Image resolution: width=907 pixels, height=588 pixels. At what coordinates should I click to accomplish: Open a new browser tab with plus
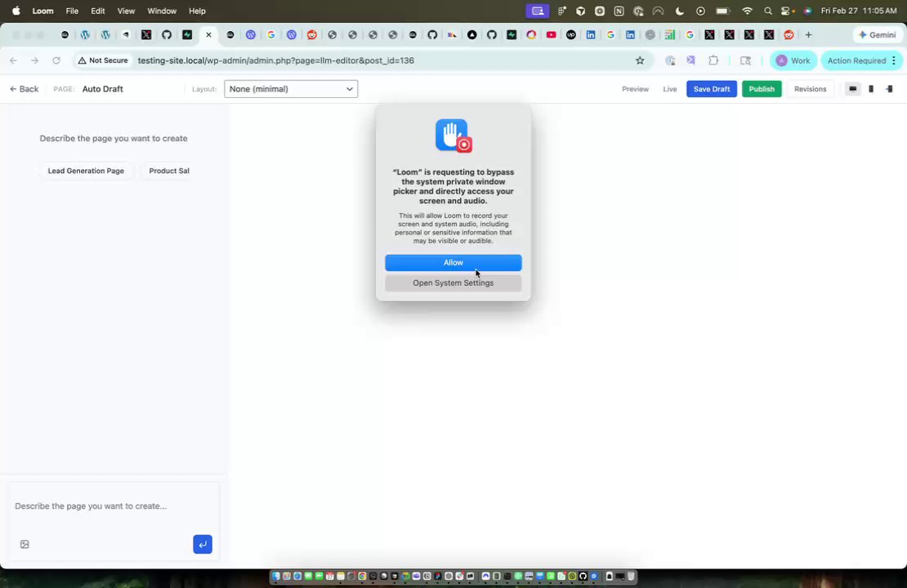pos(809,34)
